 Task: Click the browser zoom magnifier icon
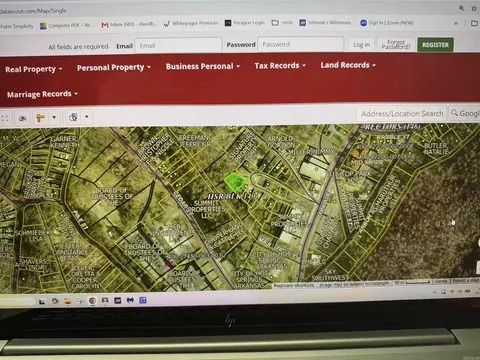click(461, 8)
